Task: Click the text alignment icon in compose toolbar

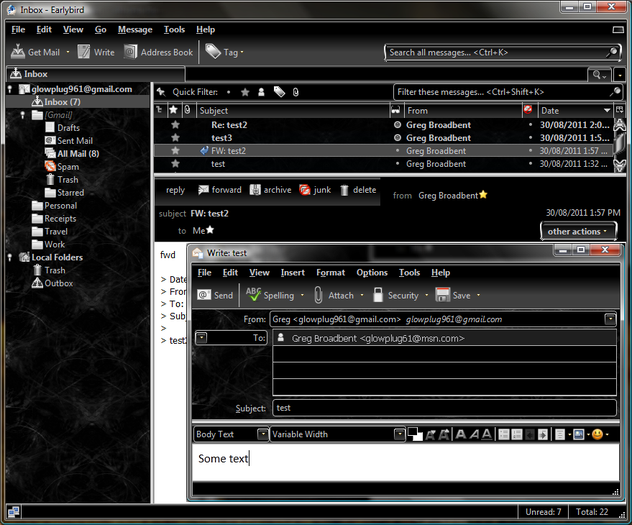Action: click(x=560, y=434)
